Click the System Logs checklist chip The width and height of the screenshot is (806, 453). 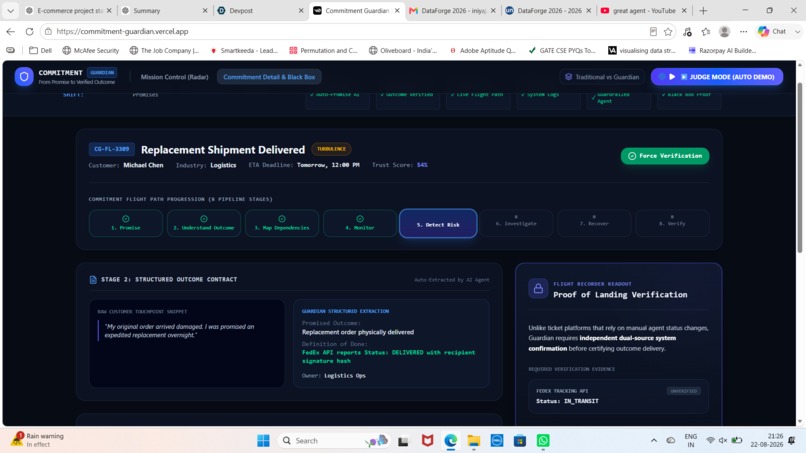click(548, 98)
